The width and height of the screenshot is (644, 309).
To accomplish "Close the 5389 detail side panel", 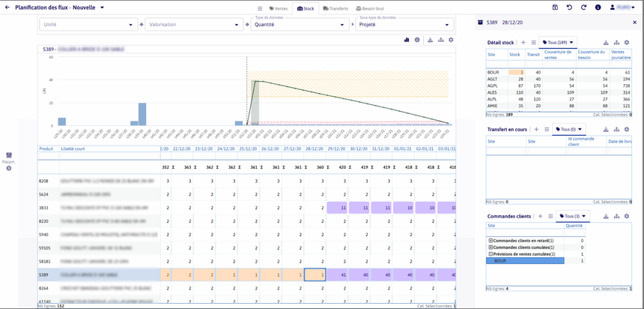I will tap(634, 22).
